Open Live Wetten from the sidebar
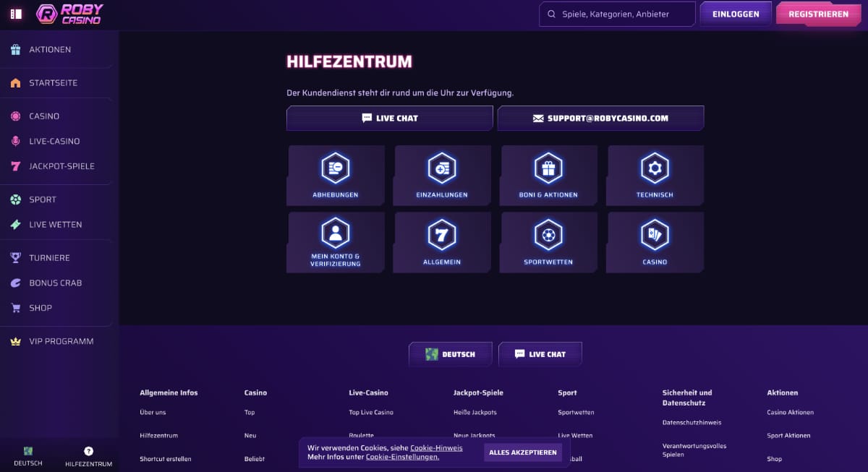The height and width of the screenshot is (472, 868). [x=56, y=225]
